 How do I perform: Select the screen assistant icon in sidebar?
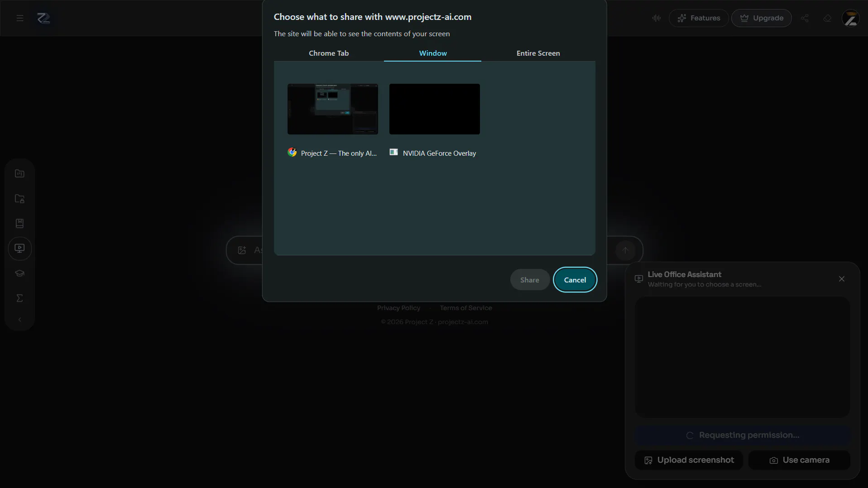coord(19,248)
